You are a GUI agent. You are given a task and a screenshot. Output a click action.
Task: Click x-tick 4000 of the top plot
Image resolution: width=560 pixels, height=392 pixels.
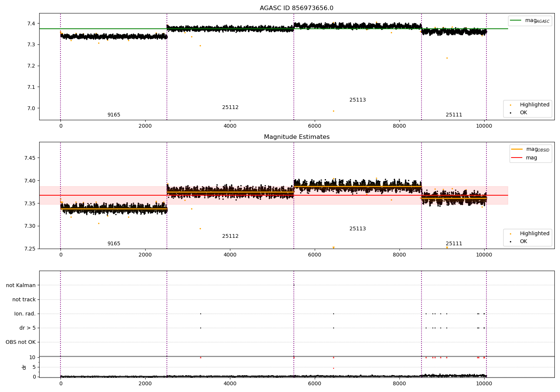230,126
